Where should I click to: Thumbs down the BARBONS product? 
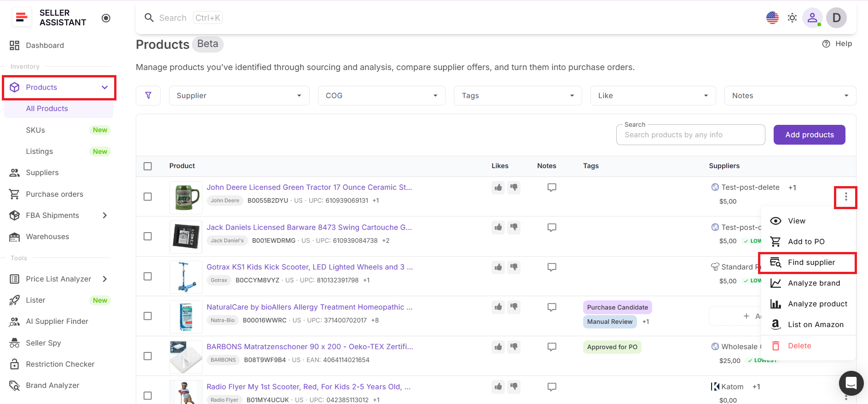pyautogui.click(x=514, y=347)
